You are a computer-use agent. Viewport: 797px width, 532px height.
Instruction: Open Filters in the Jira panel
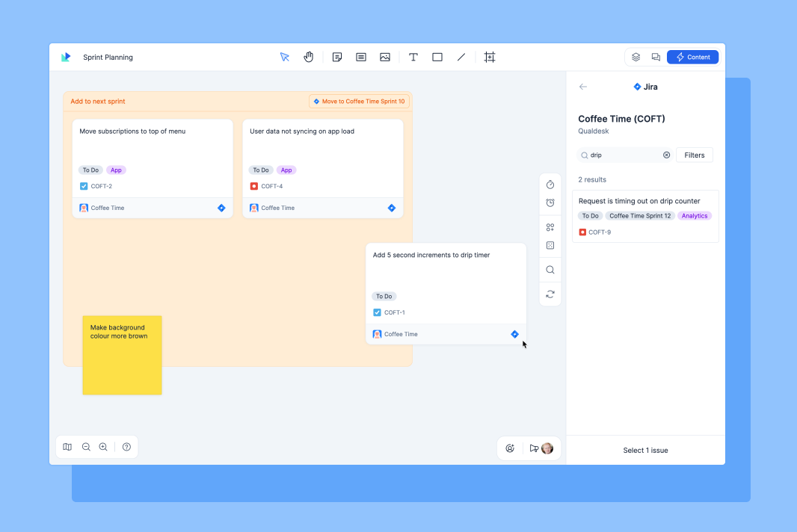(694, 155)
